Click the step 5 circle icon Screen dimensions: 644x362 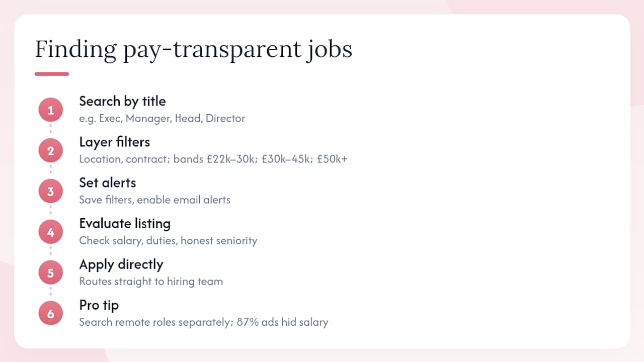[50, 273]
